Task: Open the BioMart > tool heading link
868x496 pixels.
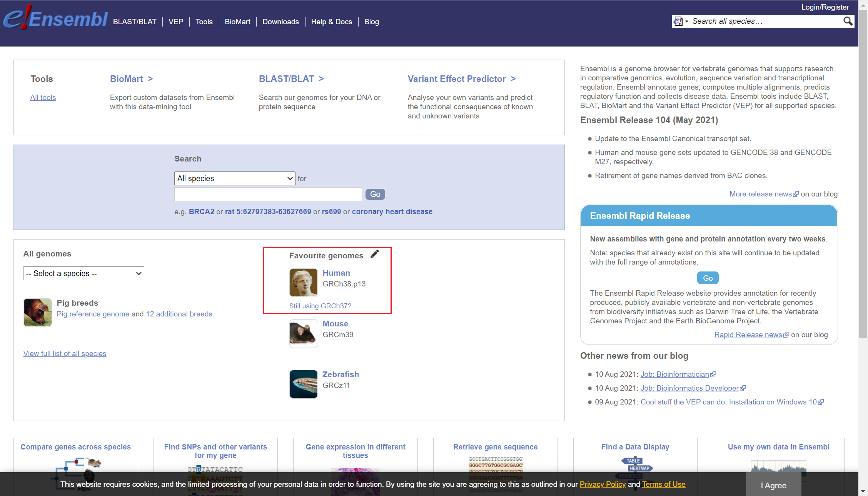Action: (132, 79)
